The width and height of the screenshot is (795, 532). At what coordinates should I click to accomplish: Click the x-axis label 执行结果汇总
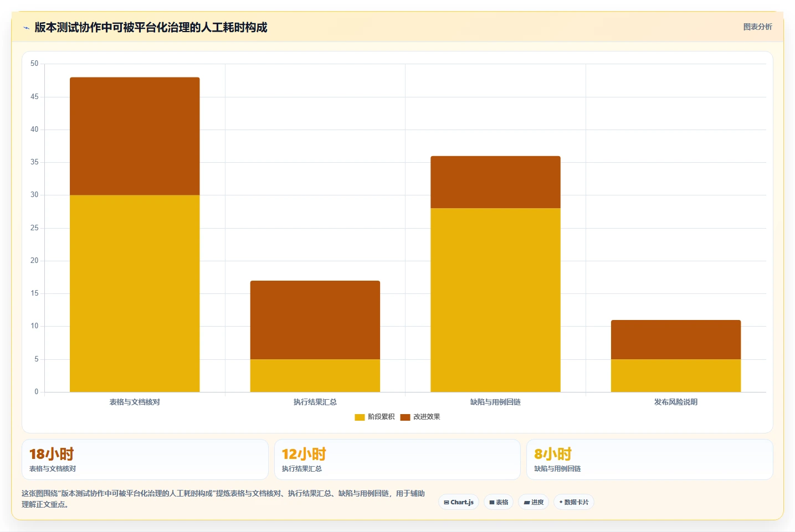pyautogui.click(x=315, y=402)
